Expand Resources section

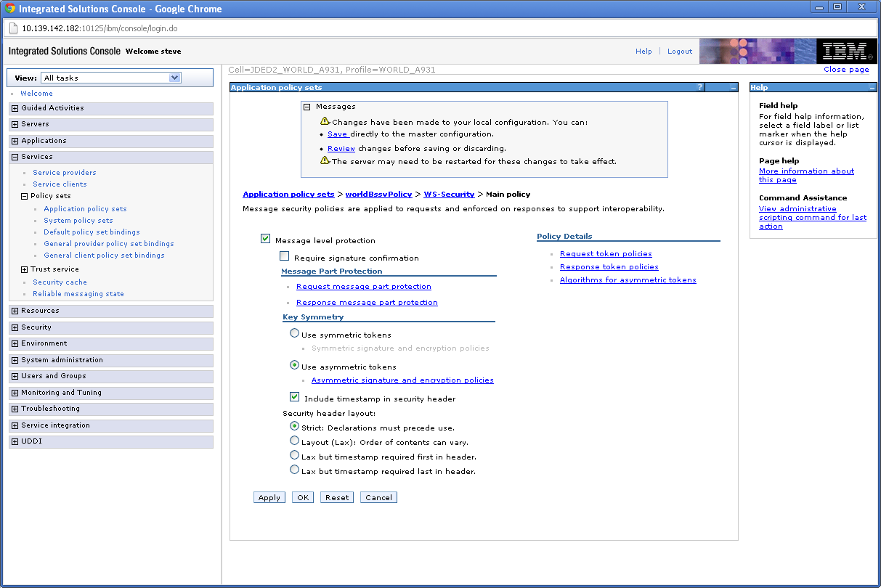(x=15, y=311)
